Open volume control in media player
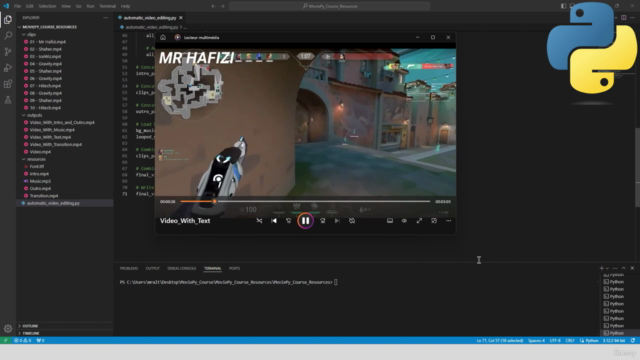Screen dimensions: 640x360 [x=404, y=221]
